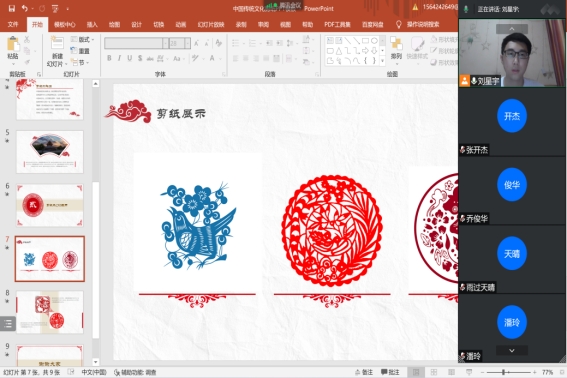Click the Undo arrow icon
Screen dimensions: 567x378
(x=25, y=8)
